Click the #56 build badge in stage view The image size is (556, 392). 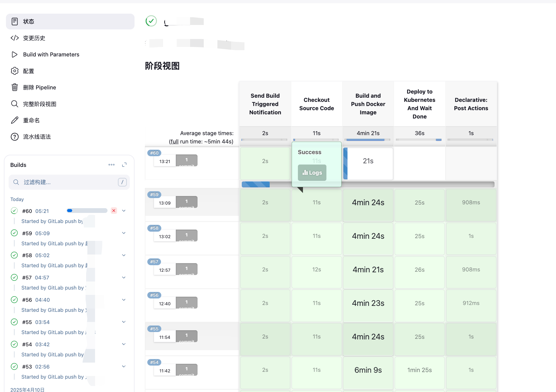154,295
